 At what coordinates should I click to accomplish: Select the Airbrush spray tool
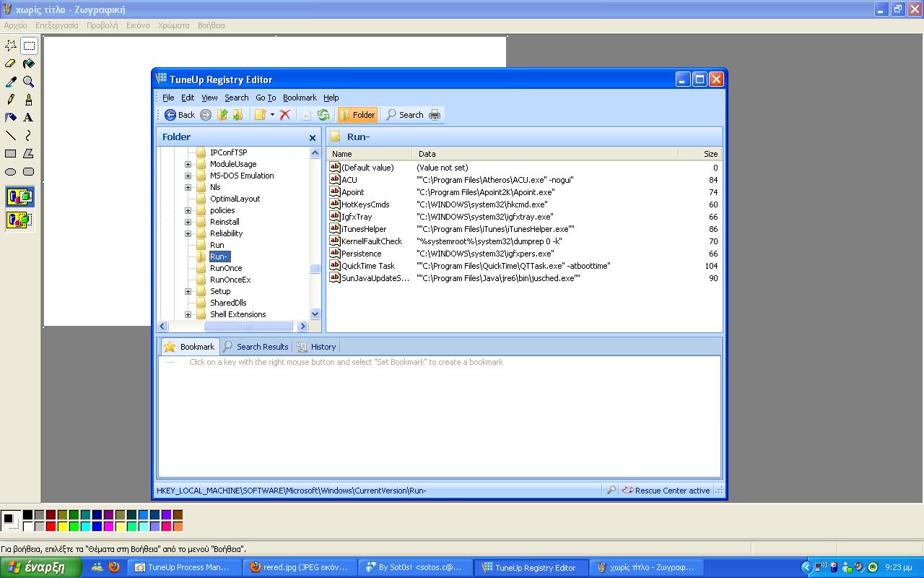11,117
